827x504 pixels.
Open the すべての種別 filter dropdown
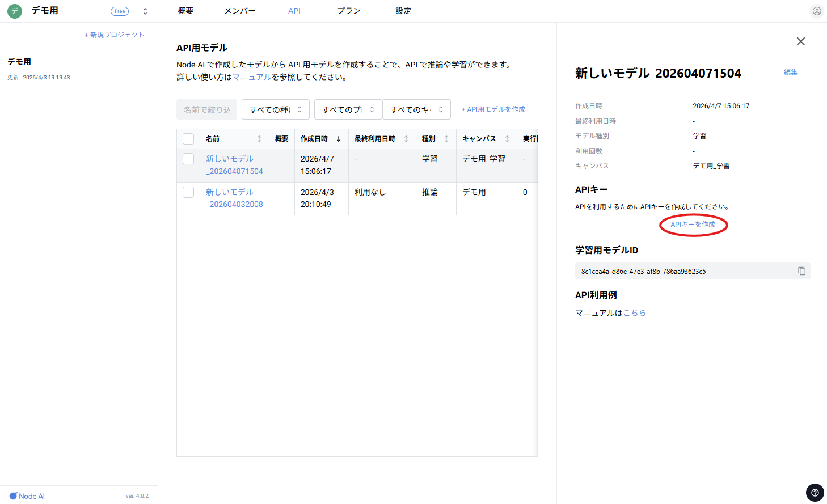click(x=275, y=109)
